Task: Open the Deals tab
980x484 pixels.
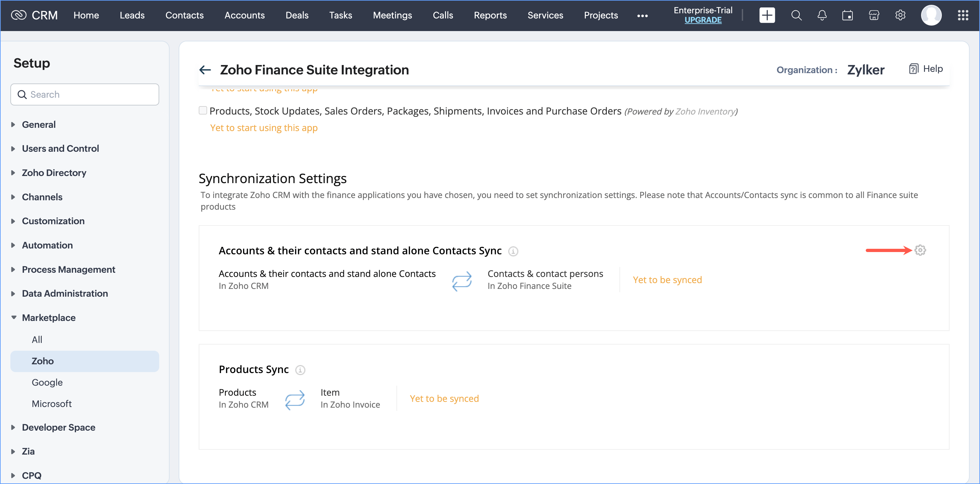Action: pos(297,15)
